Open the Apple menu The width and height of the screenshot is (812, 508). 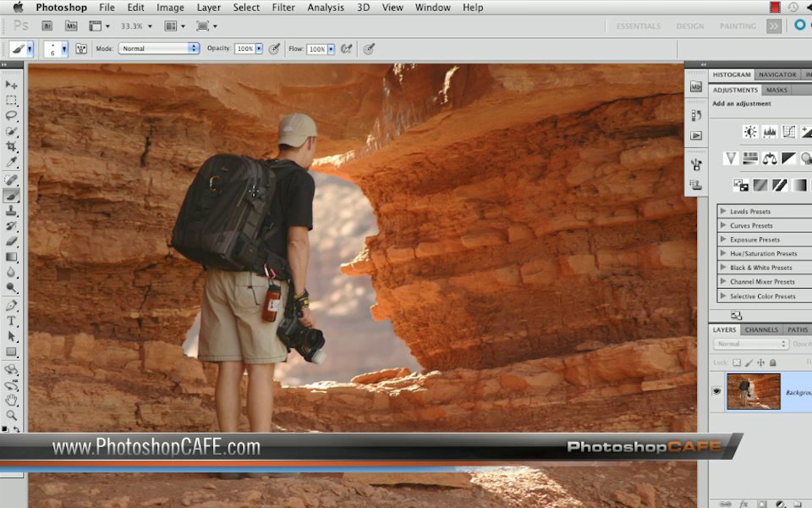click(x=18, y=8)
